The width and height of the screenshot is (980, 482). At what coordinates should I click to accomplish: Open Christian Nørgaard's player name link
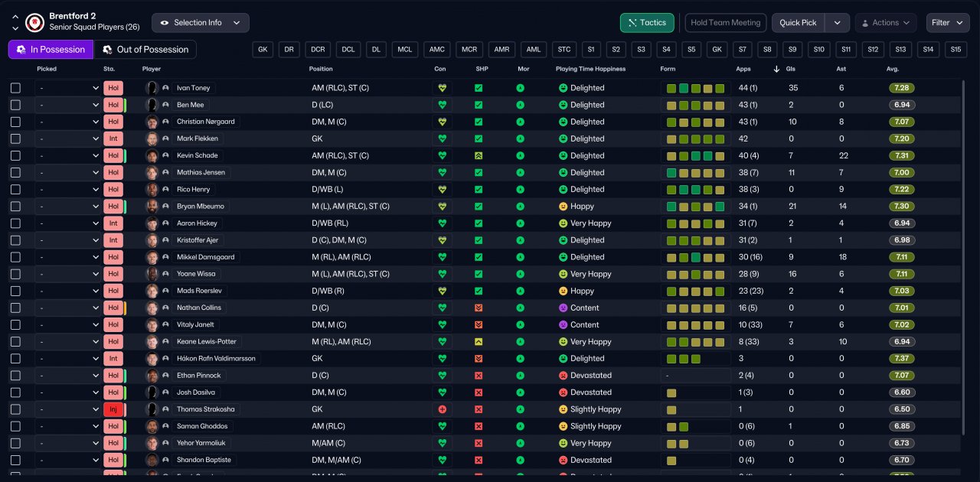(206, 122)
